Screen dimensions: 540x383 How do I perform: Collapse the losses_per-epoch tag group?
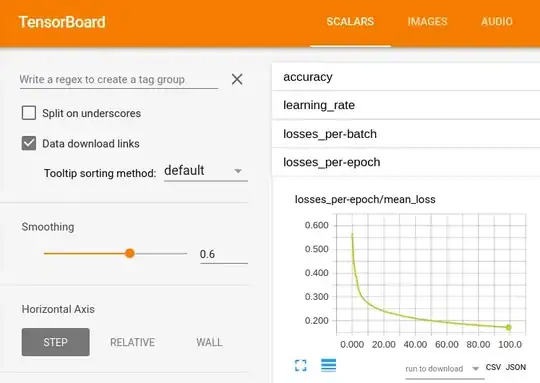[406, 162]
